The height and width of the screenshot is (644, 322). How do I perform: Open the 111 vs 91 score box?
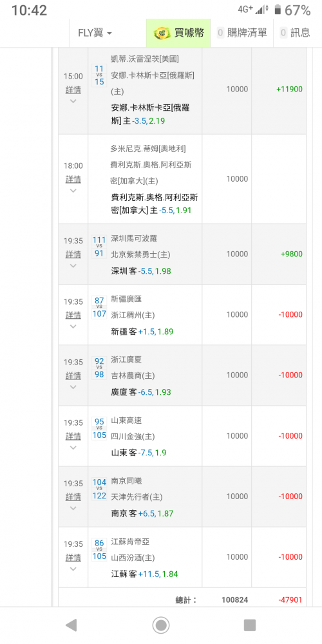[99, 247]
